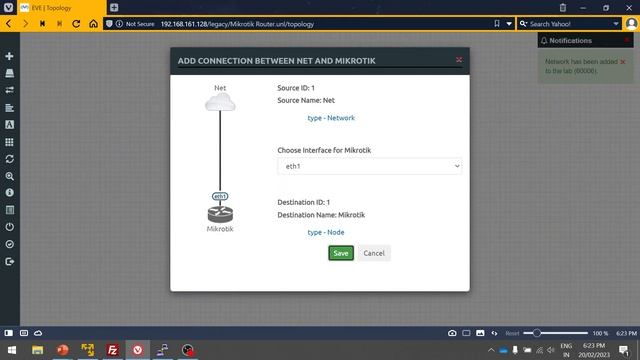Click the Search Yahoo! field
Screen dimensions: 640x360
click(569, 24)
